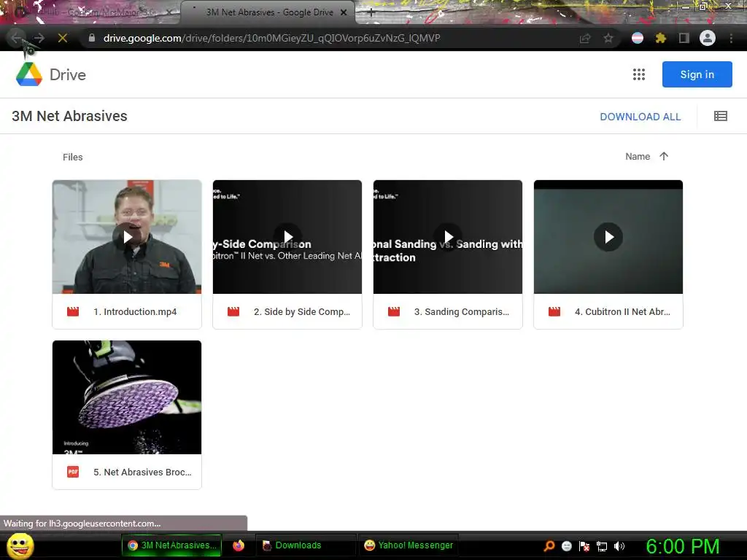This screenshot has width=747, height=560.
Task: Open the striped flag extension icon
Action: pos(638,38)
